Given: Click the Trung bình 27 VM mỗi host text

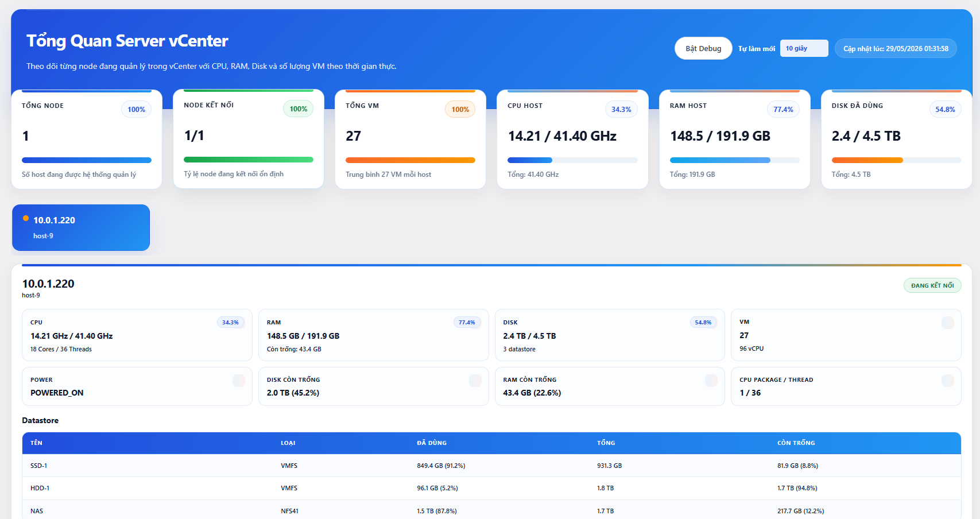Looking at the screenshot, I should pyautogui.click(x=388, y=175).
